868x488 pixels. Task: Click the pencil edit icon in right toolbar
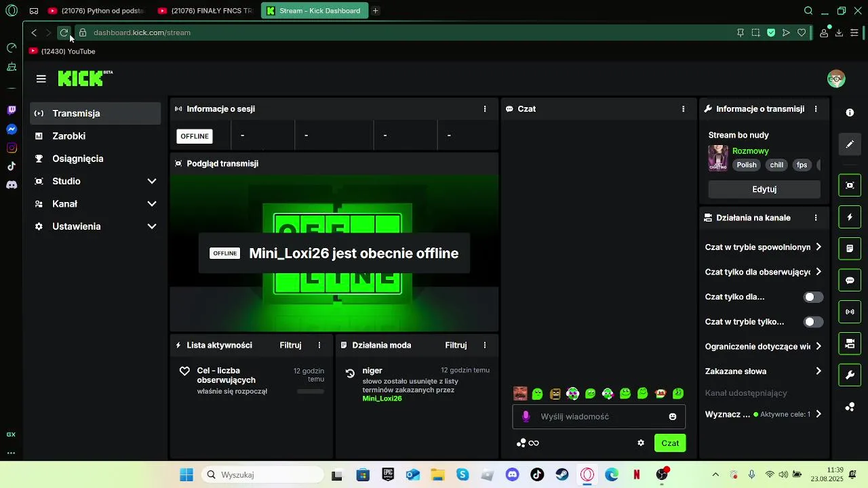[x=850, y=144]
